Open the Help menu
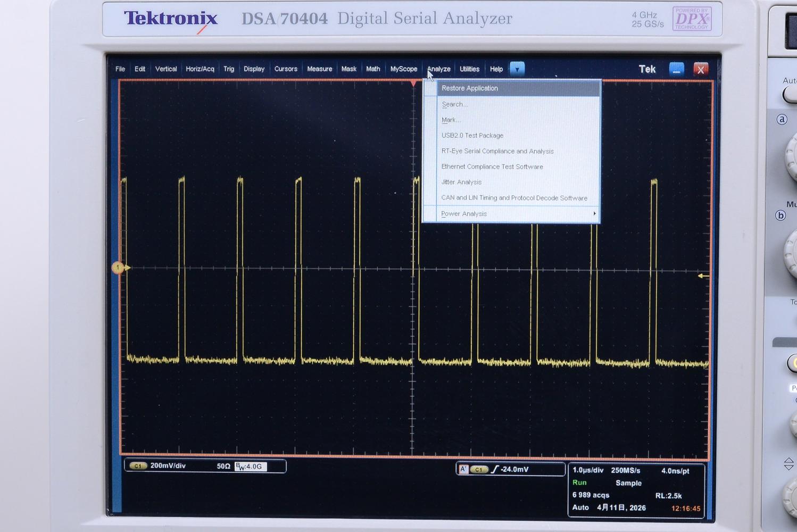This screenshot has height=532, width=797. point(496,69)
